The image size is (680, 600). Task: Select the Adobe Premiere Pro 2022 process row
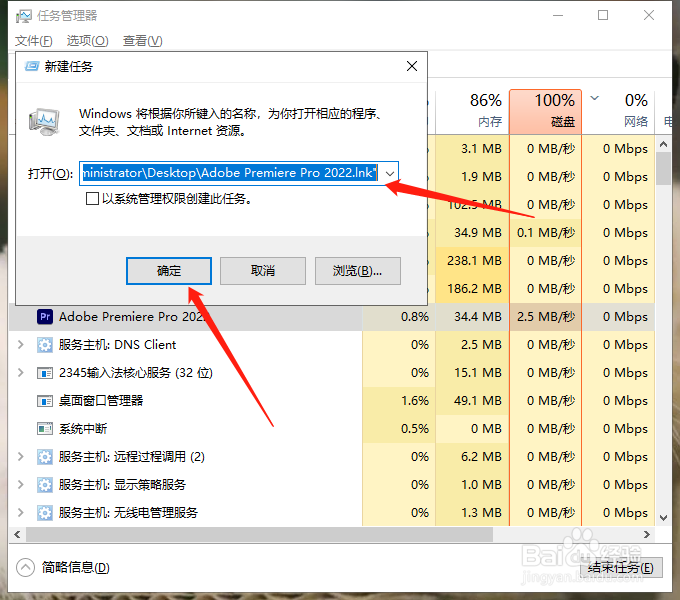click(x=331, y=316)
